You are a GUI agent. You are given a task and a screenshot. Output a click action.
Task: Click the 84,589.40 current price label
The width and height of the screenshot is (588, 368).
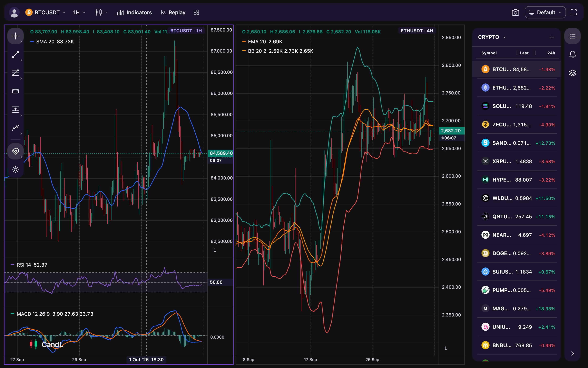point(221,153)
